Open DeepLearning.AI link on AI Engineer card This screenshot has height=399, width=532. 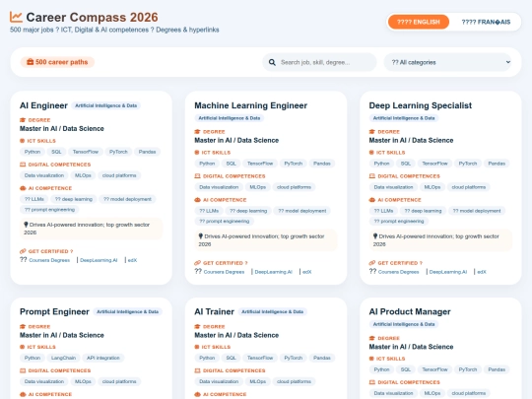click(99, 260)
